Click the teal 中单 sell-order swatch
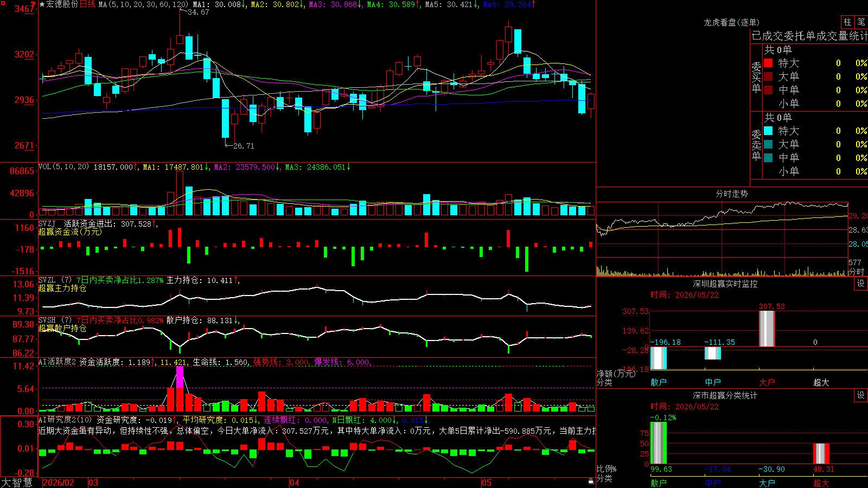Viewport: 868px width, 488px height. (x=768, y=158)
